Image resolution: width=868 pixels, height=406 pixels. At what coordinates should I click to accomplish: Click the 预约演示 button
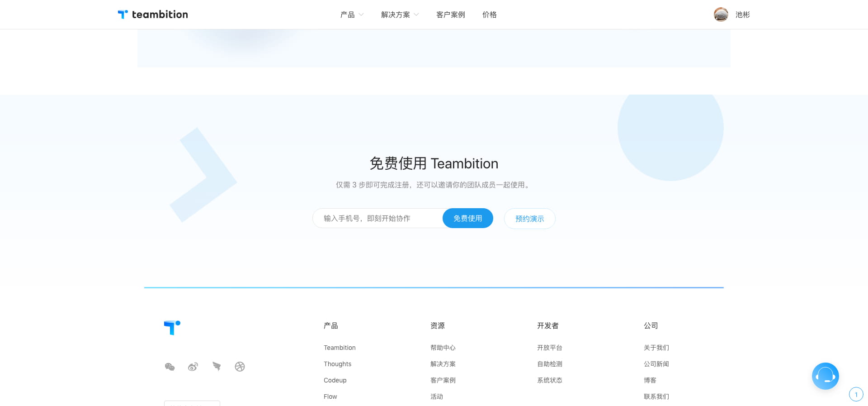pyautogui.click(x=529, y=219)
